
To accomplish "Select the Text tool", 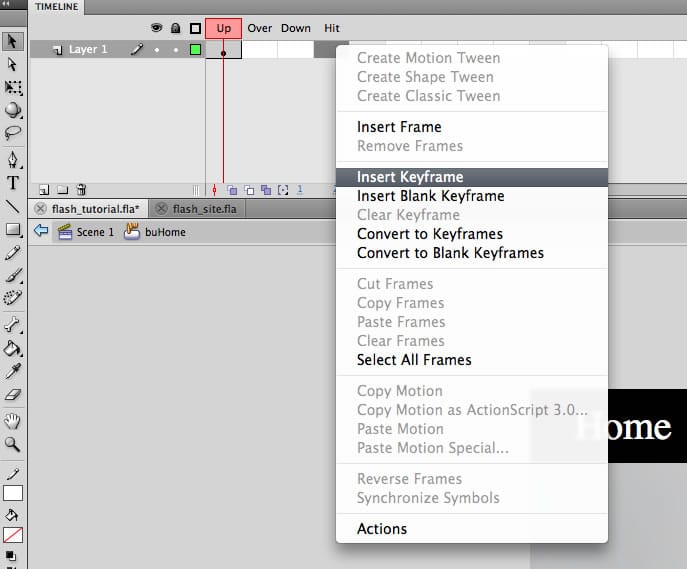I will (13, 182).
